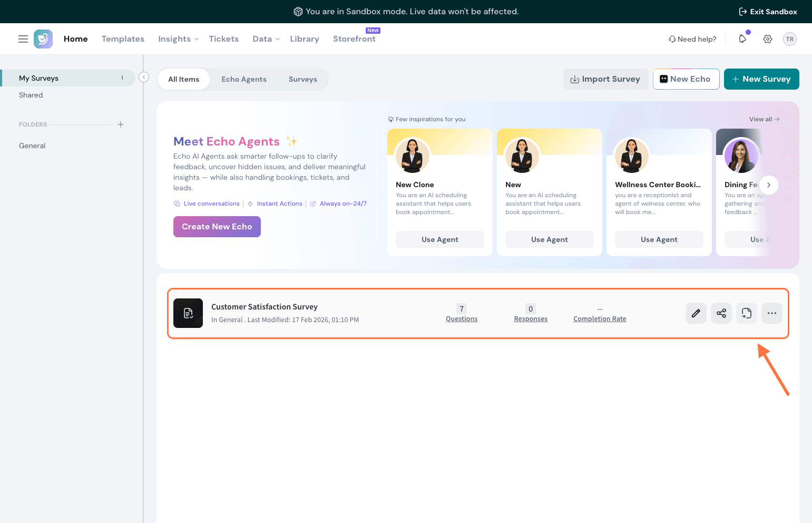Switch to the Echo Agents tab

click(244, 79)
